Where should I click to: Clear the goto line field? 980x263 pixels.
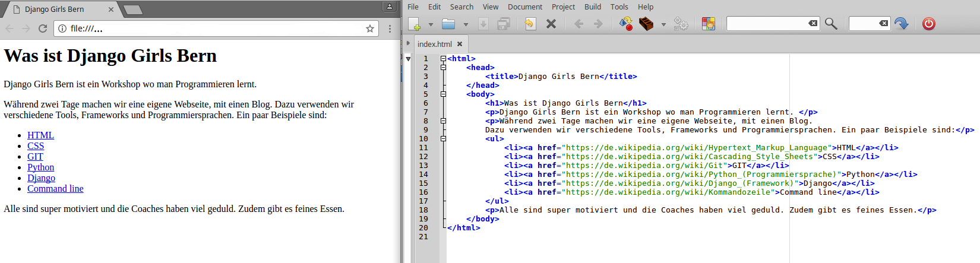pyautogui.click(x=884, y=23)
